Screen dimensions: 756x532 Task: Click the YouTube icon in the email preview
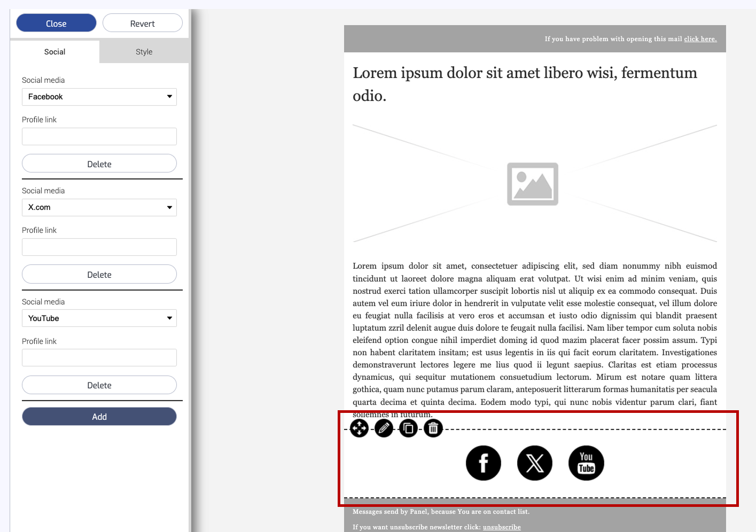pyautogui.click(x=586, y=463)
